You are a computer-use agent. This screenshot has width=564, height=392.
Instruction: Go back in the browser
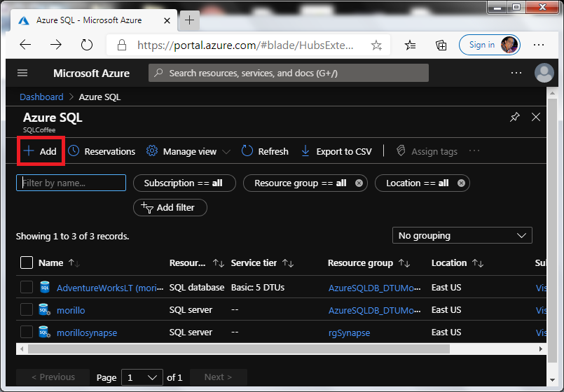pos(25,45)
